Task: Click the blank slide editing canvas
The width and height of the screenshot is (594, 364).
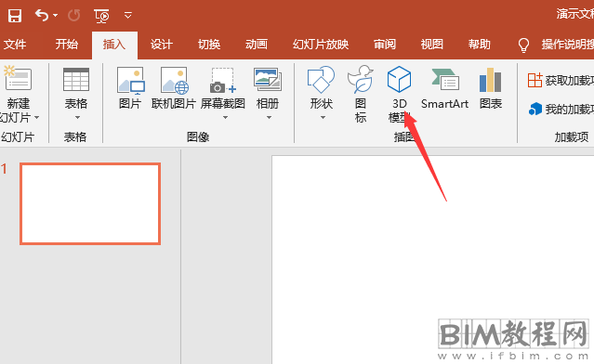Action: coord(432,260)
